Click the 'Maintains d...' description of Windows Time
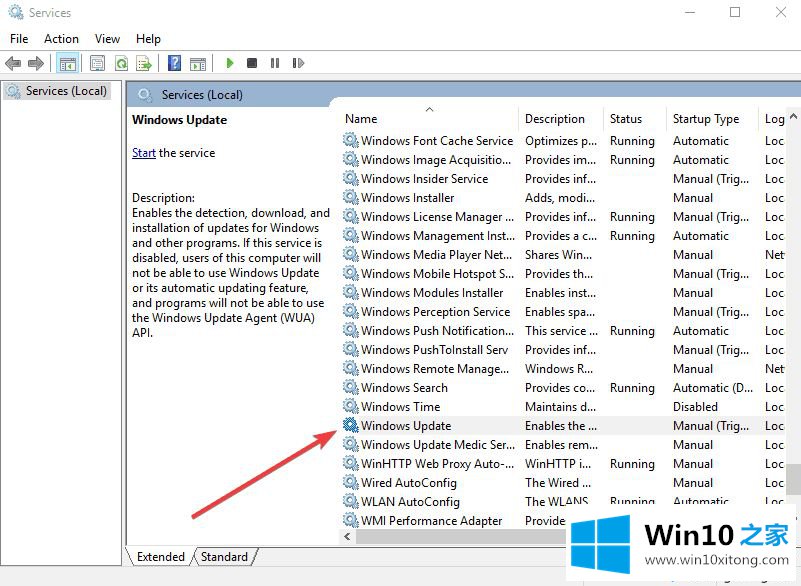 560,407
